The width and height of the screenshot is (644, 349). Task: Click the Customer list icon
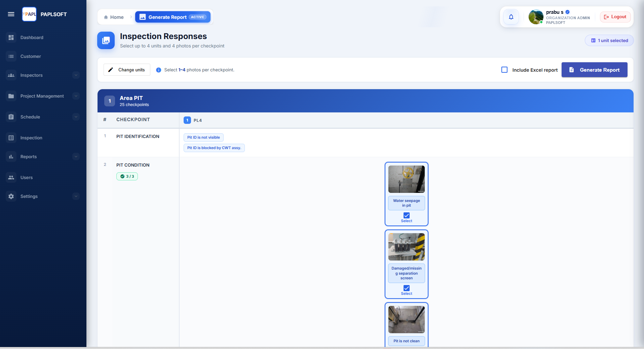(11, 56)
